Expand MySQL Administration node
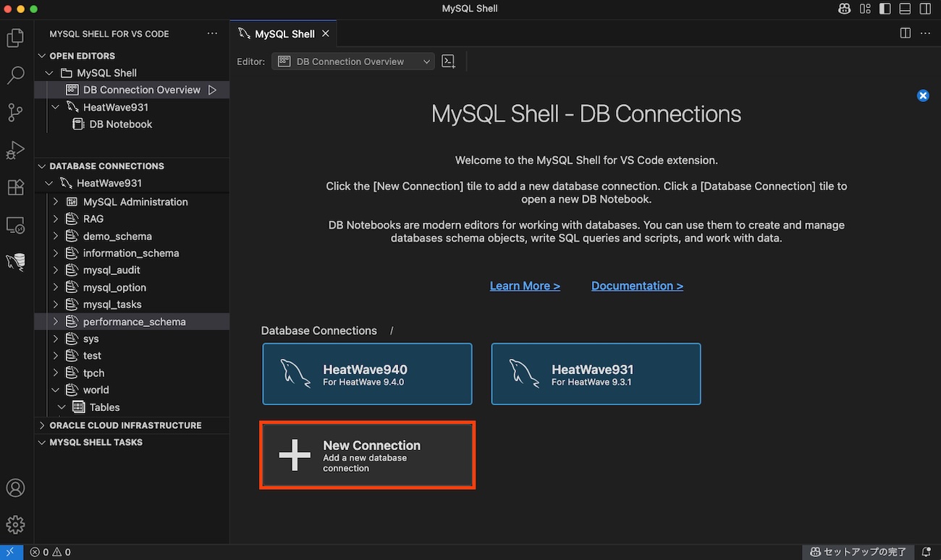This screenshot has width=941, height=560. 56,202
